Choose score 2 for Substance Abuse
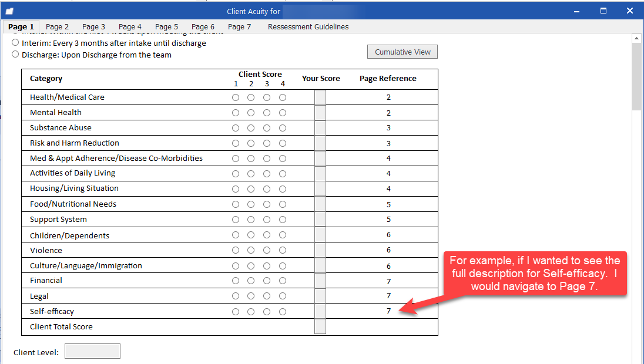The width and height of the screenshot is (644, 364). click(x=251, y=127)
